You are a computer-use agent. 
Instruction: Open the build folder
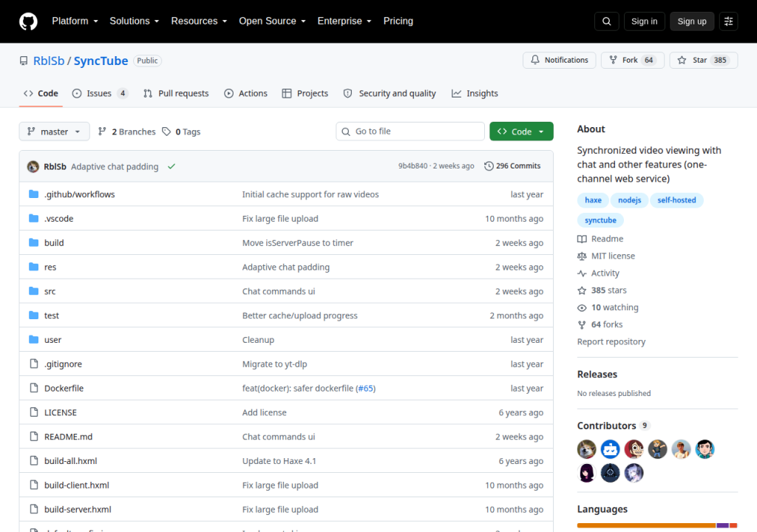point(54,243)
